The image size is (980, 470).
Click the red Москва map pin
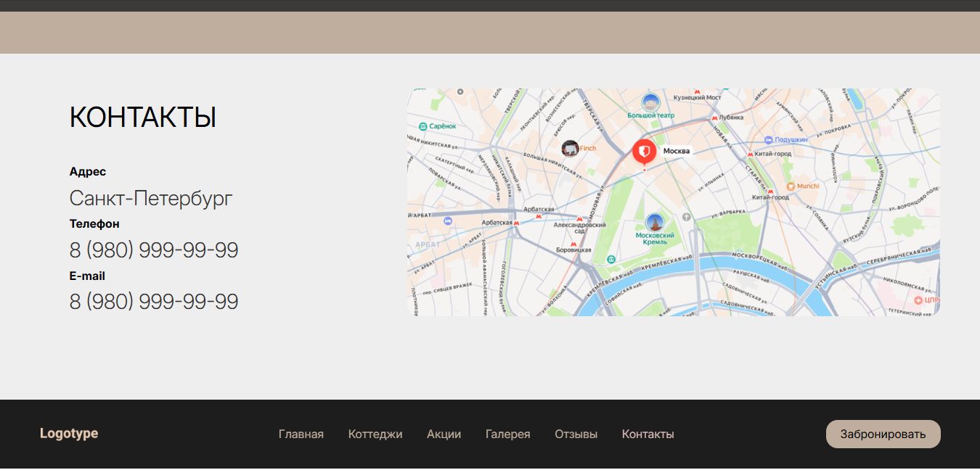point(644,151)
